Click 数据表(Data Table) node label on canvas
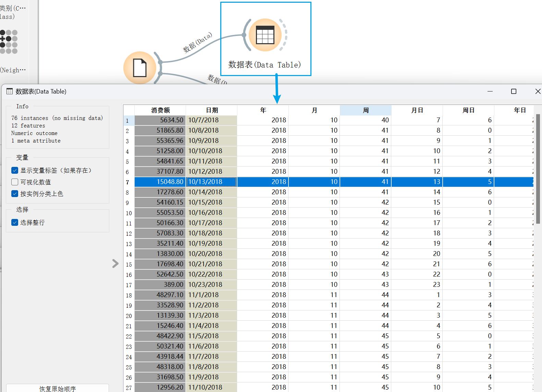This screenshot has height=392, width=542. 265,65
